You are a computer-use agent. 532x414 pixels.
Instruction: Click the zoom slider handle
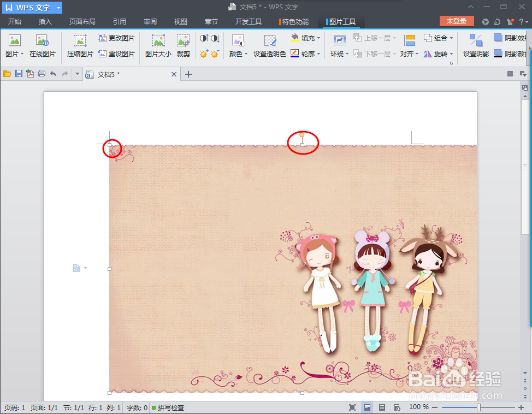478,407
